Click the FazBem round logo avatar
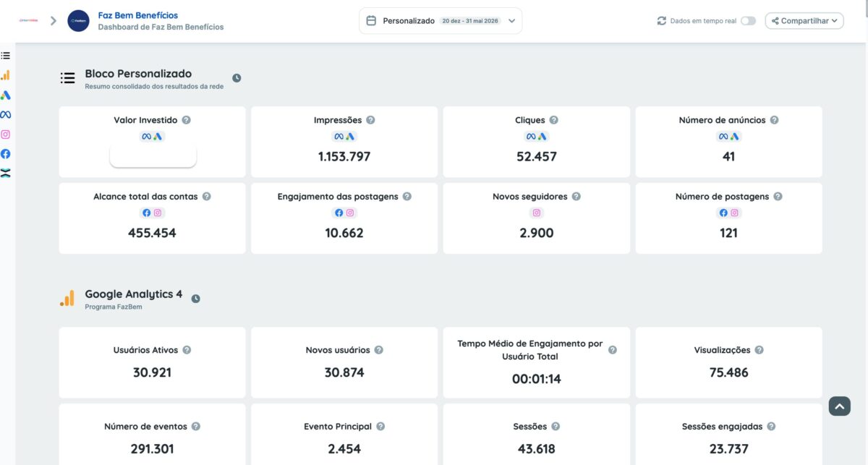Screen dimensions: 868x465 78,21
